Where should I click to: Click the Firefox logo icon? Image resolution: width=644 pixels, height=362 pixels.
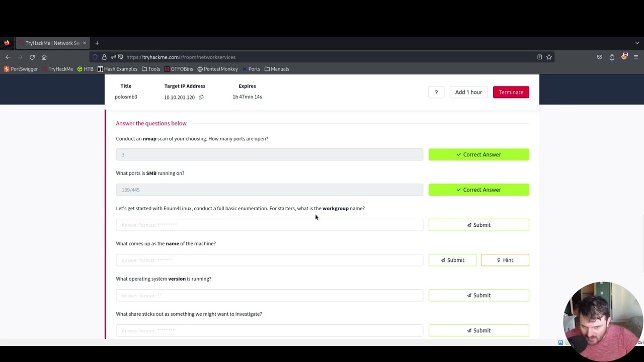(7, 43)
